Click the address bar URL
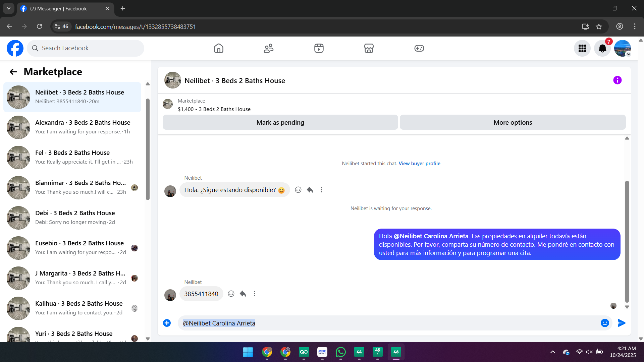 click(136, 27)
